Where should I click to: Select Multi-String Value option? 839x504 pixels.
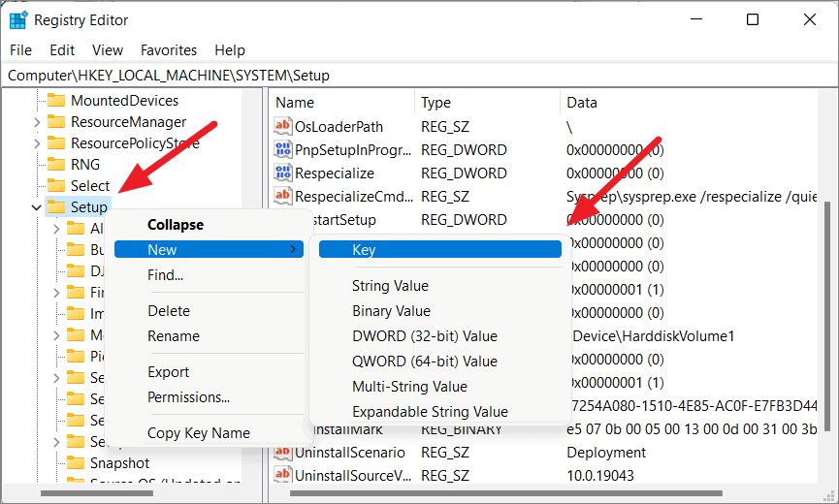click(x=410, y=386)
